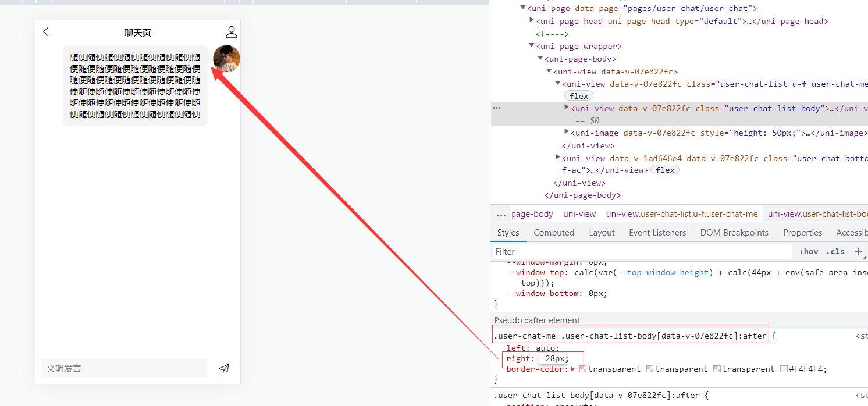Open the first transparent color swatch
This screenshot has height=406, width=868.
[583, 369]
